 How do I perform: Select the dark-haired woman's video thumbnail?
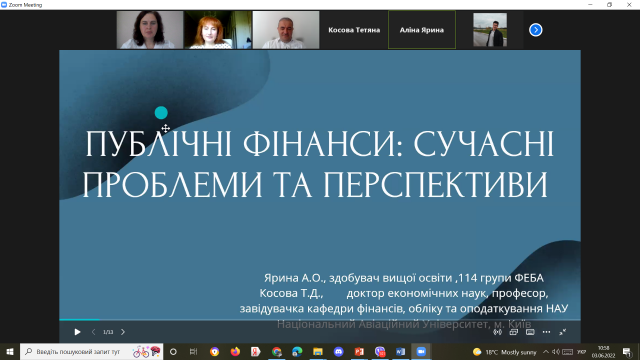tap(150, 30)
